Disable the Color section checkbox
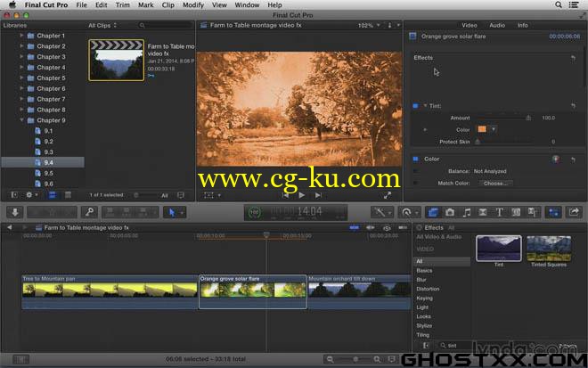 pos(415,159)
